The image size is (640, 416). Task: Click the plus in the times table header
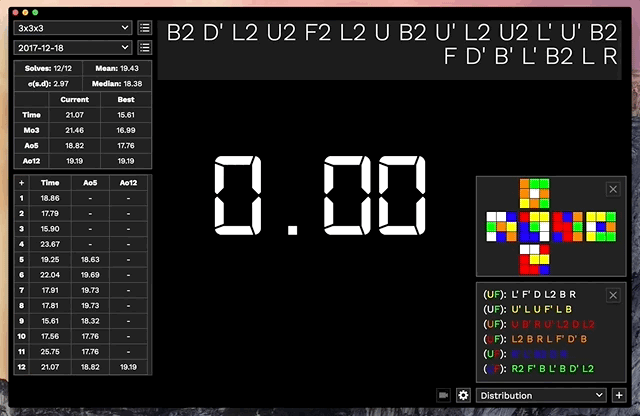pos(22,183)
